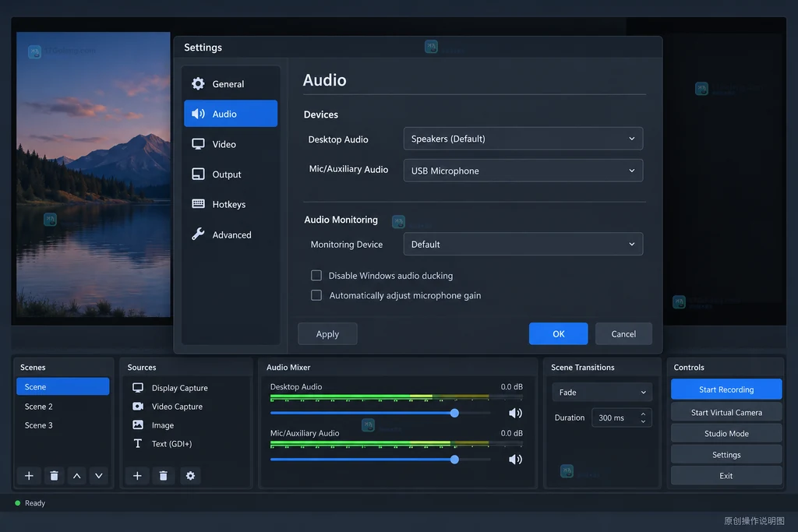Image resolution: width=798 pixels, height=532 pixels.
Task: Click the Mic/Auxiliary Audio 0.0 dB value
Action: click(511, 433)
